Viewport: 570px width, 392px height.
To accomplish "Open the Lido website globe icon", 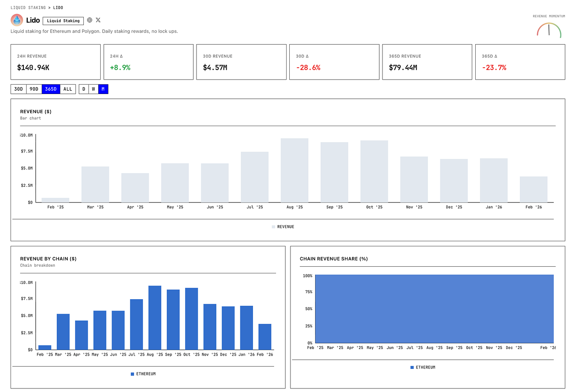I will 90,20.
